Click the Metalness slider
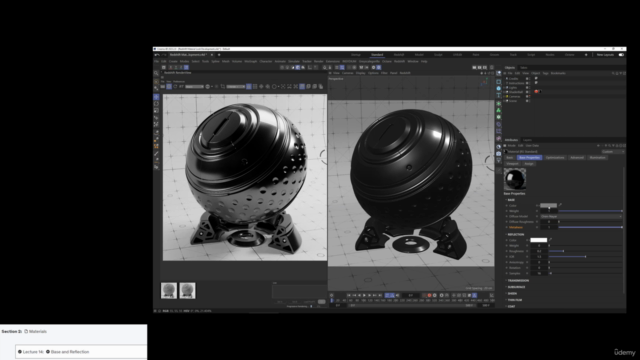 (590, 227)
